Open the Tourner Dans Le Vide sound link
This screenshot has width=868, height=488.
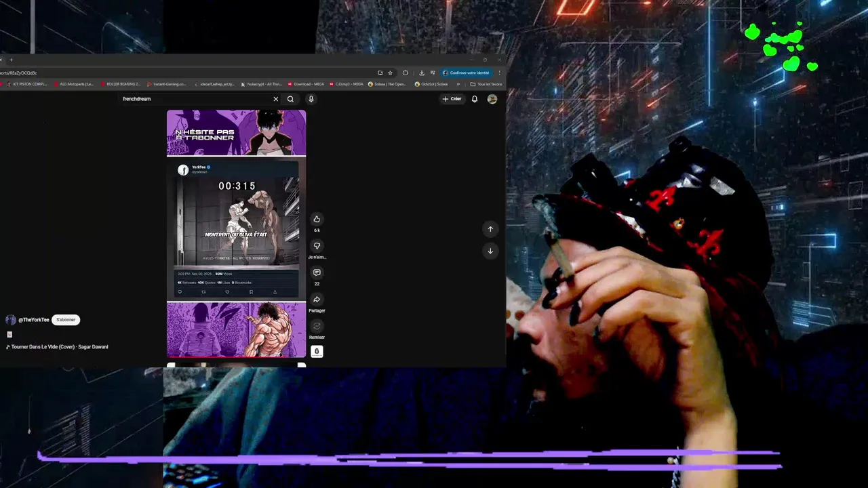click(57, 347)
